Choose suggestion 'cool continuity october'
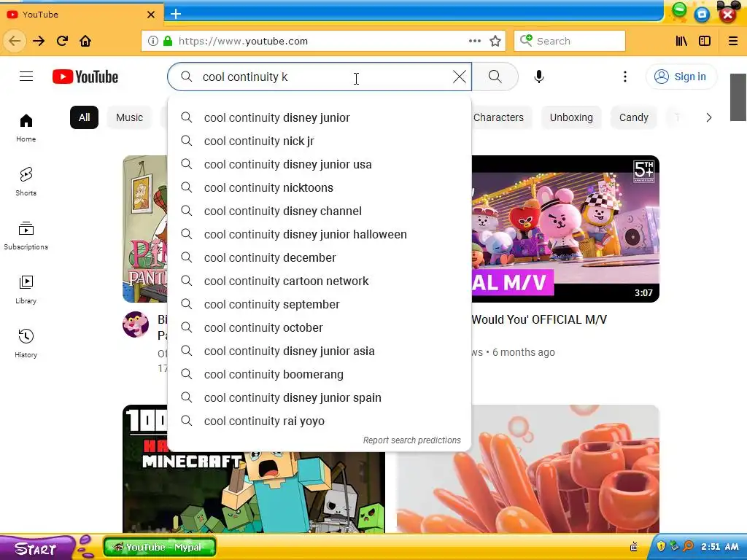The width and height of the screenshot is (747, 560). [320, 327]
